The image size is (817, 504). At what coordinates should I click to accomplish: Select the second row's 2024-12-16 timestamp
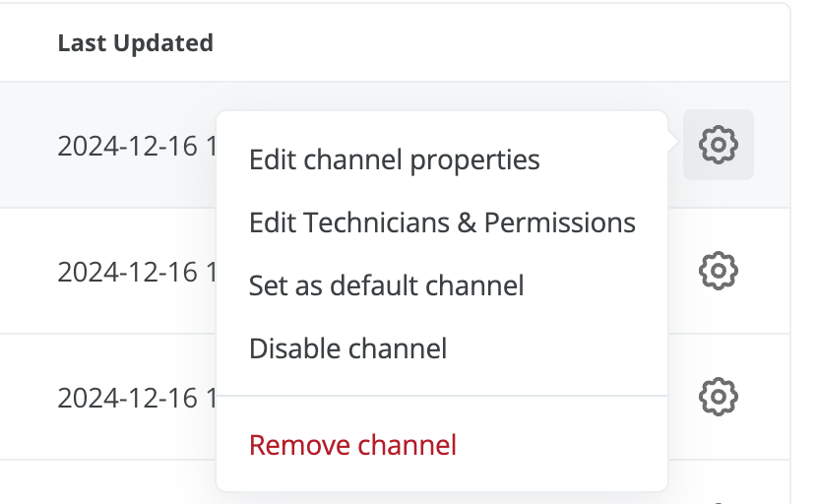pos(137,272)
